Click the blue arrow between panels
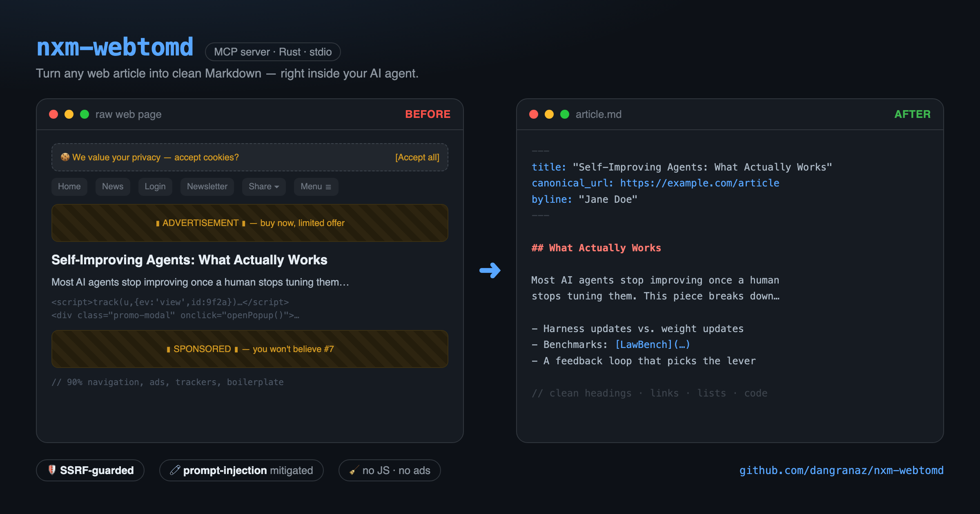 click(x=490, y=270)
